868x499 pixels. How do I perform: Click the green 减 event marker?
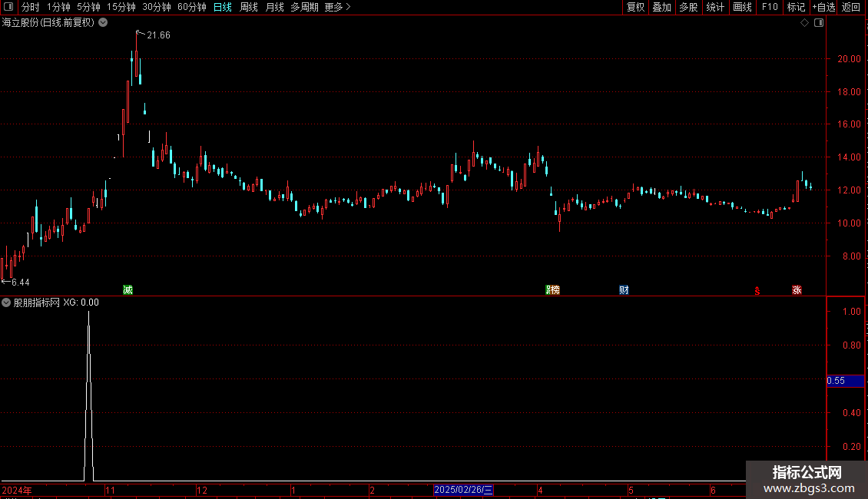pos(128,290)
